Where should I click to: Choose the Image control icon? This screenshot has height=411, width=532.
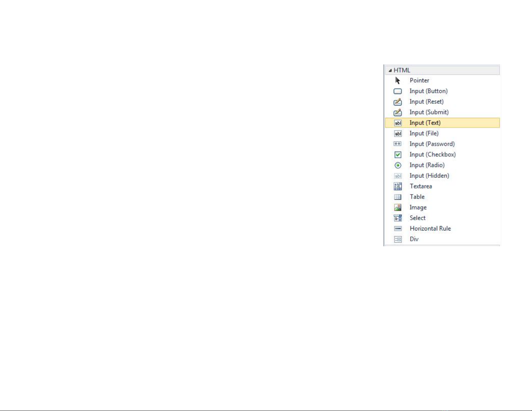398,208
